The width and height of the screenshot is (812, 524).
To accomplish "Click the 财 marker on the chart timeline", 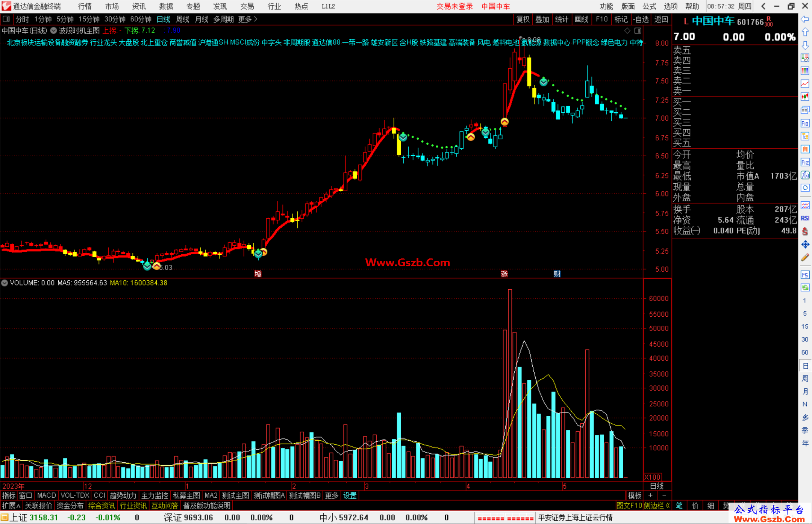I will click(557, 273).
